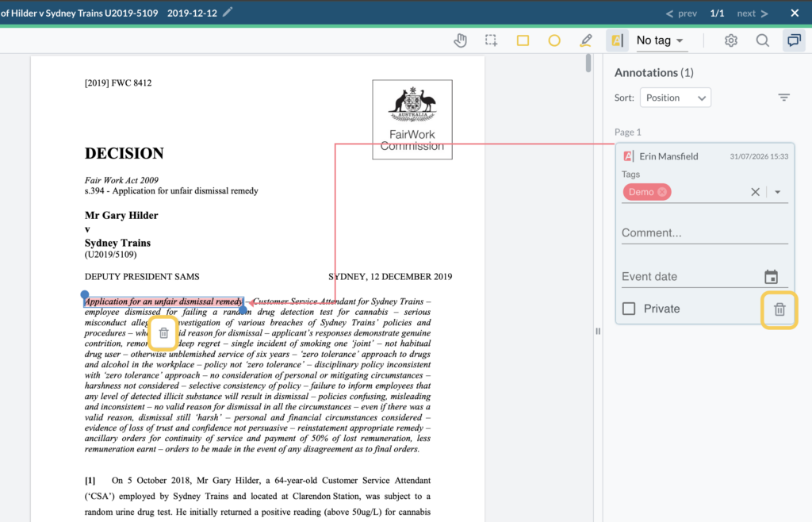Click the DECISION heading
The image size is (812, 522).
124,153
